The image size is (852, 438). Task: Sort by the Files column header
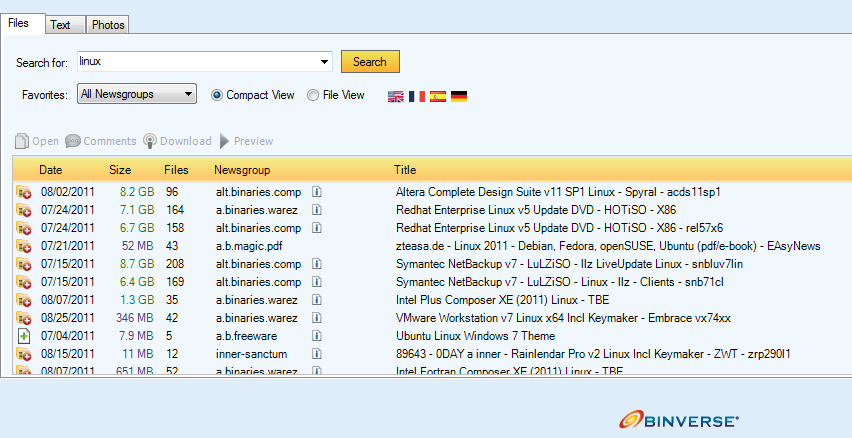[x=176, y=170]
